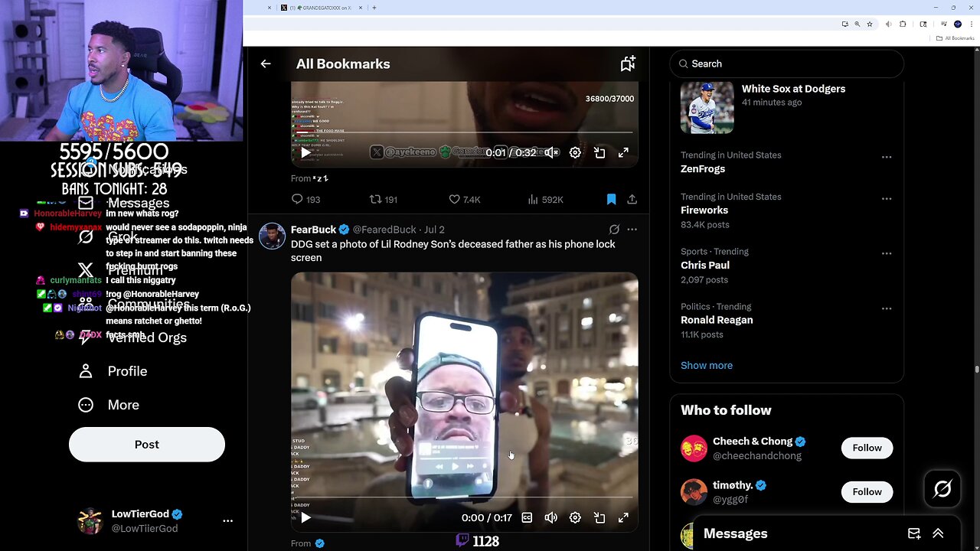This screenshot has height=551, width=980.
Task: Seek on the DDG video's progress bar
Action: point(465,497)
